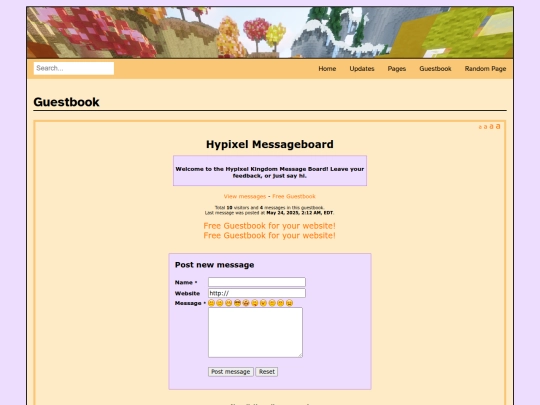Open the Home menu item
The image size is (540, 405).
click(327, 69)
